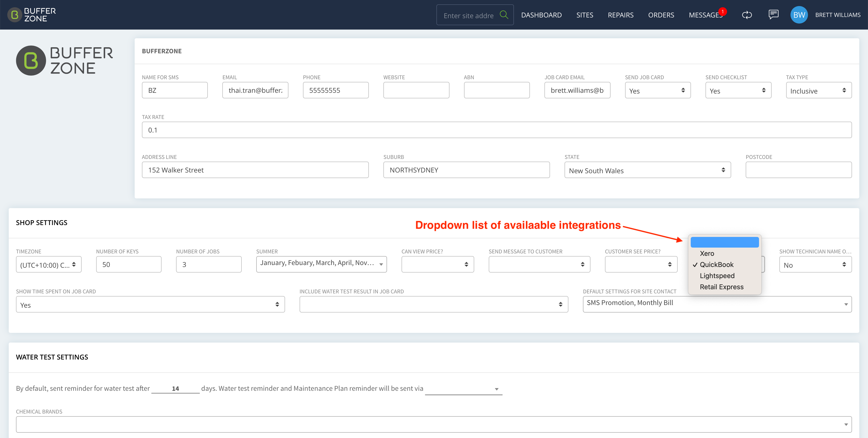Select Xero from integrations list
The image size is (868, 438).
(x=725, y=253)
